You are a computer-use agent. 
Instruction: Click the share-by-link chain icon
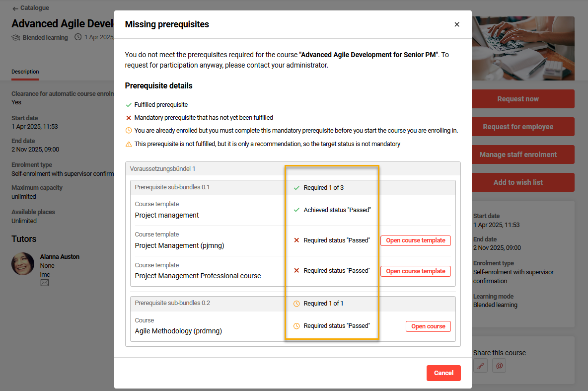pos(480,365)
